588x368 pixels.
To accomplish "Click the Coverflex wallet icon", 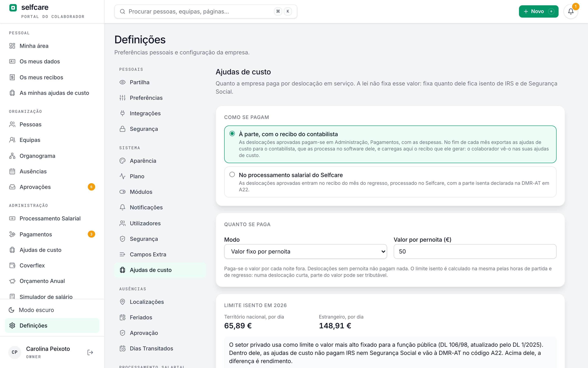I will click(12, 265).
